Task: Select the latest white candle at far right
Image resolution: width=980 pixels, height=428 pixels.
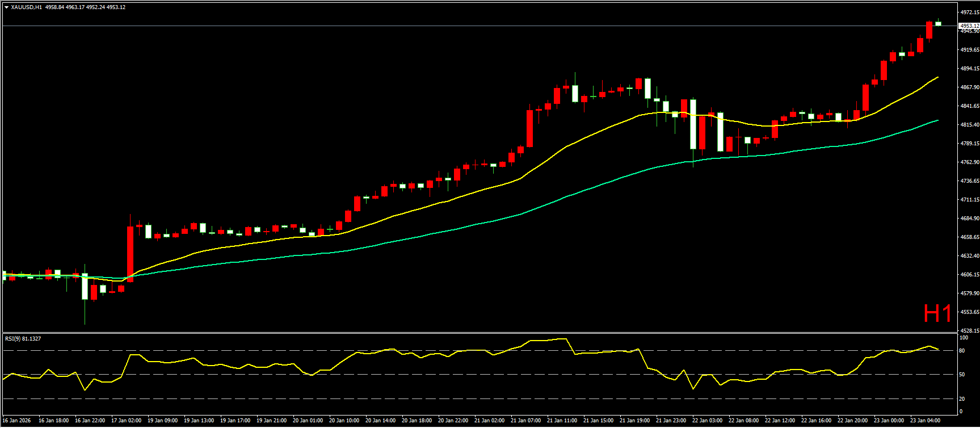Action: (x=938, y=23)
